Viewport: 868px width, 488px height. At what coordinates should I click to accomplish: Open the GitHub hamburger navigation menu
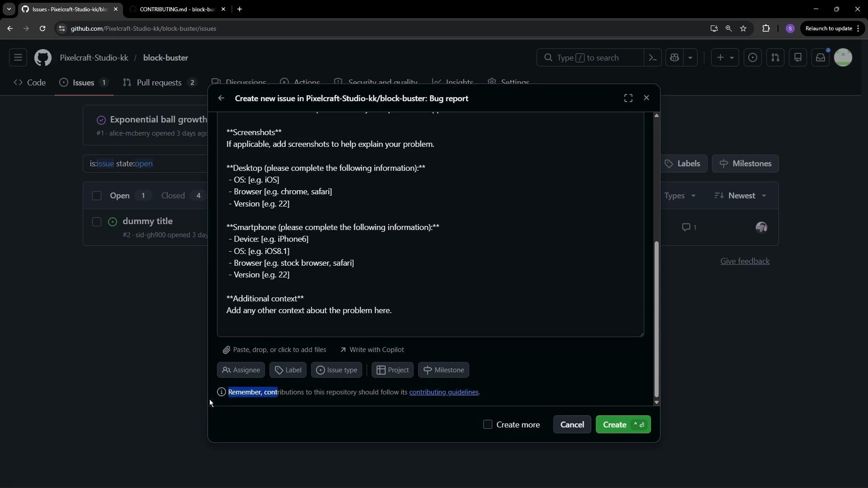pos(18,58)
